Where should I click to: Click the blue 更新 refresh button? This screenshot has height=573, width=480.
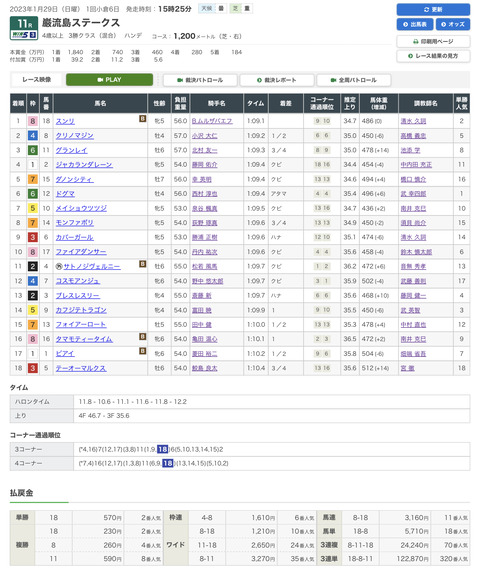[x=433, y=10]
